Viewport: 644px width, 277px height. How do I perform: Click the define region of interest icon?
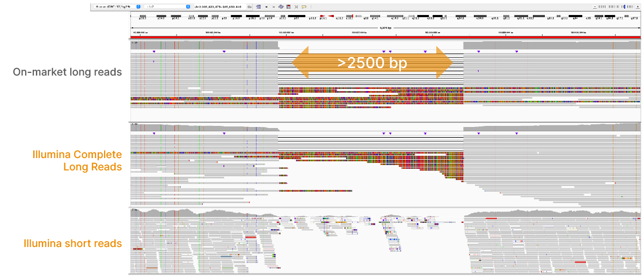(x=289, y=7)
